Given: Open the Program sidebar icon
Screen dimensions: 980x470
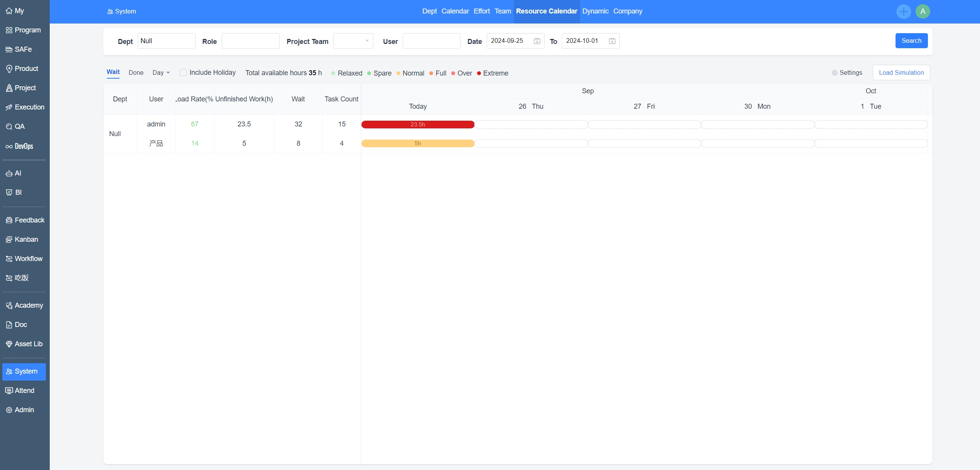Looking at the screenshot, I should (x=9, y=30).
